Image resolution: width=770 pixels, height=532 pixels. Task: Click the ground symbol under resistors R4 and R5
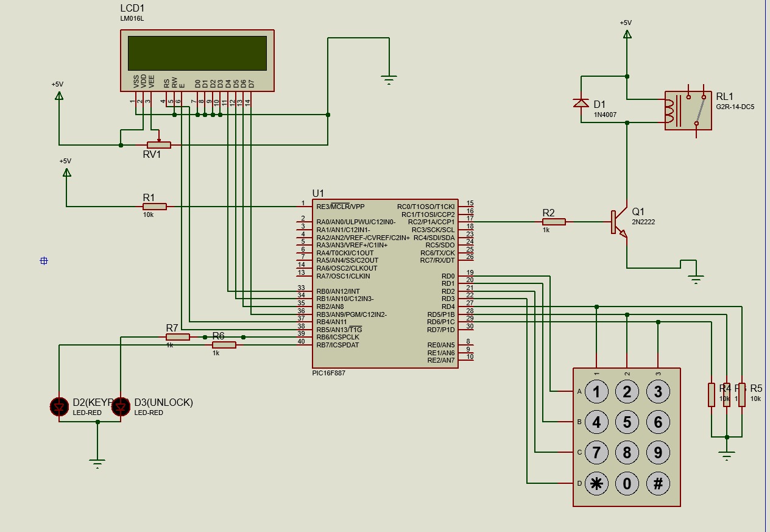(x=726, y=454)
